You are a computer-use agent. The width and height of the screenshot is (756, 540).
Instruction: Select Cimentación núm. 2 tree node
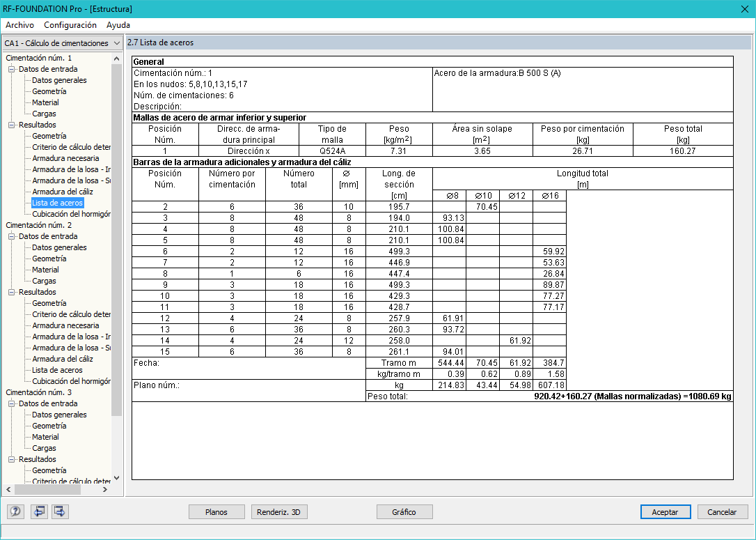click(x=38, y=225)
